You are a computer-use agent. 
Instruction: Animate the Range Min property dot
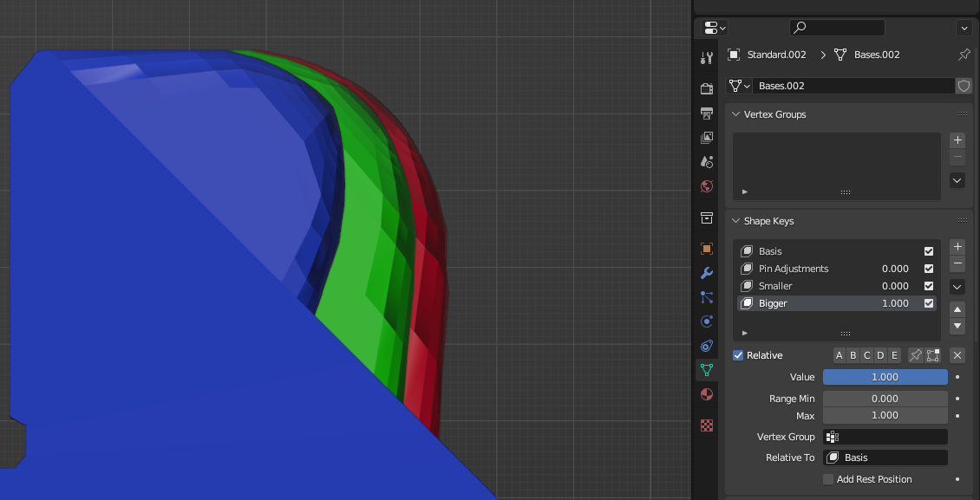[x=958, y=399]
